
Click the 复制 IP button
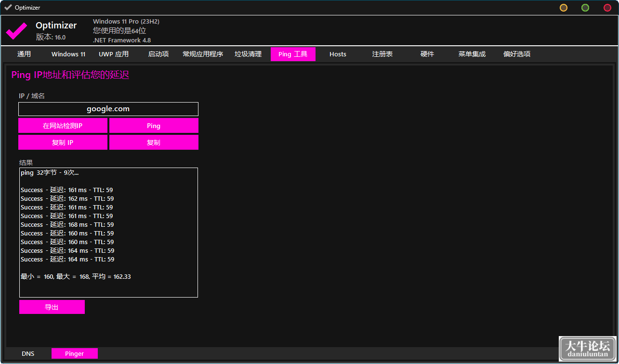tap(63, 143)
